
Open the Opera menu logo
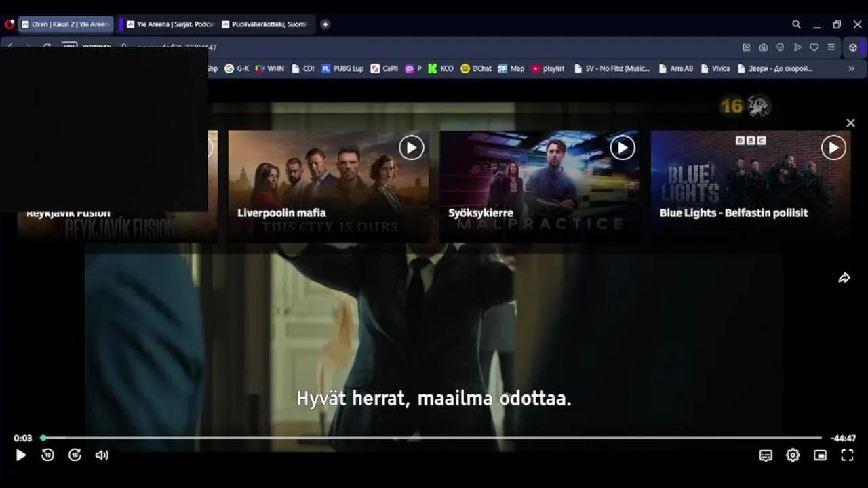(9, 24)
